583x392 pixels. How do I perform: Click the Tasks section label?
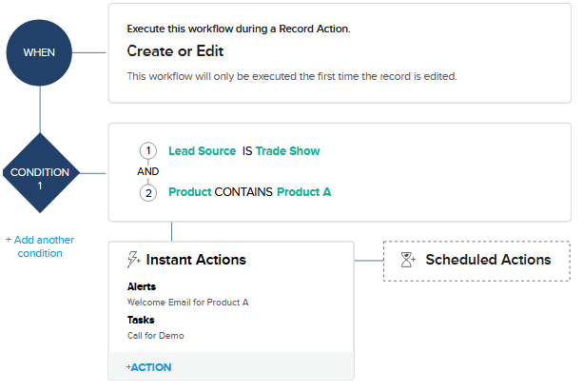141,321
